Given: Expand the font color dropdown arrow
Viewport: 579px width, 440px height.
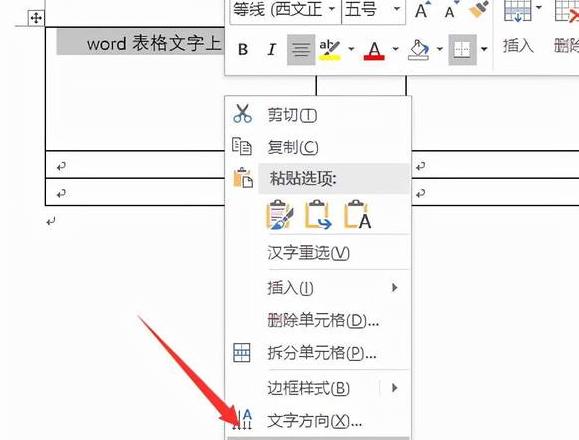Looking at the screenshot, I should point(395,49).
